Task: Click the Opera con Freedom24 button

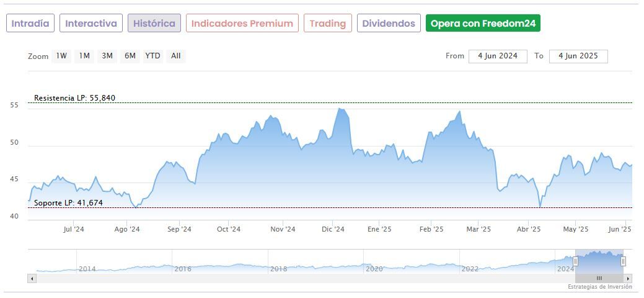Action: point(483,24)
